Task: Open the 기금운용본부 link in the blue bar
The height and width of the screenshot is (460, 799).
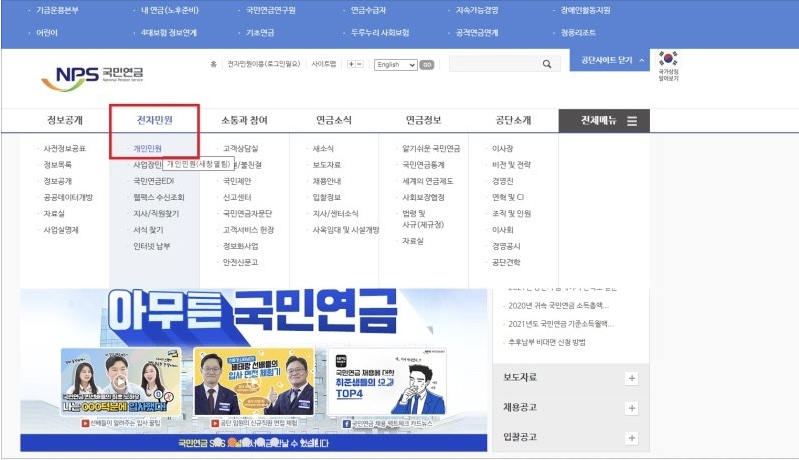Action: (57, 10)
